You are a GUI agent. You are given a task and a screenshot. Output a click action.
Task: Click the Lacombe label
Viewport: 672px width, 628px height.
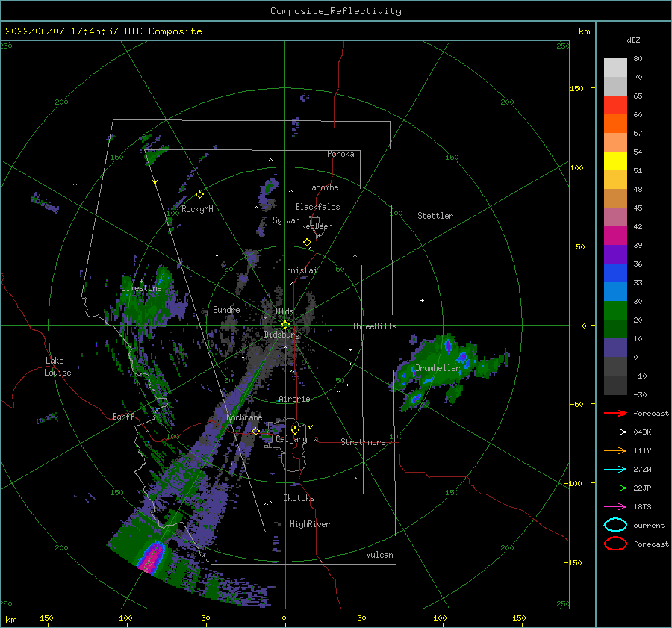pos(323,187)
